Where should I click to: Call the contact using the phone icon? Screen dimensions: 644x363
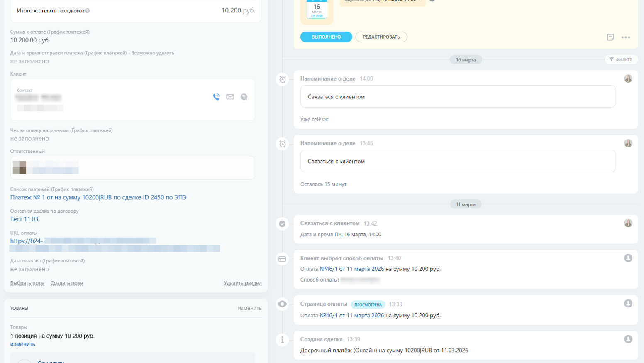pyautogui.click(x=216, y=97)
